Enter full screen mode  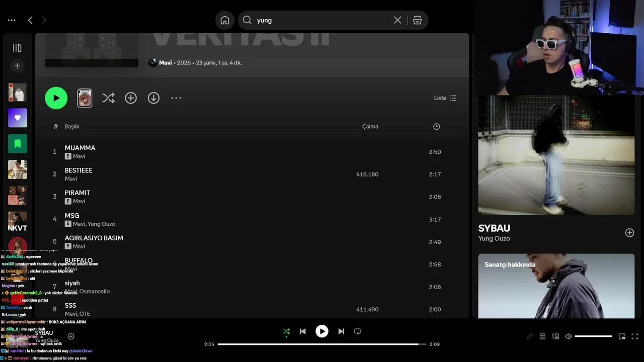[x=634, y=336]
